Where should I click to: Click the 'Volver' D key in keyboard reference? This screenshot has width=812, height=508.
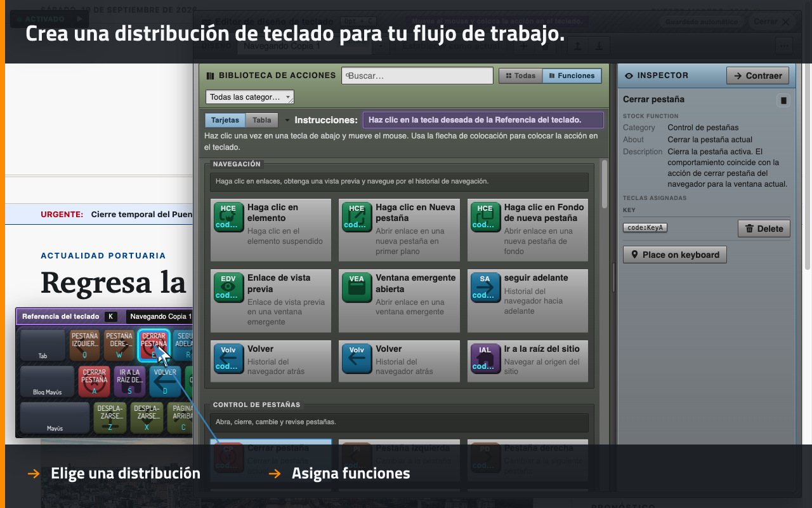(x=165, y=382)
